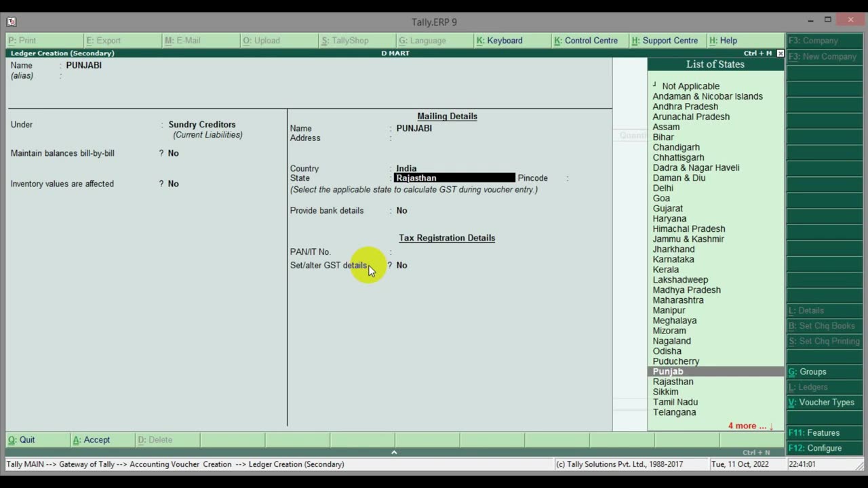Select the State field showing Rajasthan
Viewport: 868px width, 488px height.
click(x=454, y=178)
